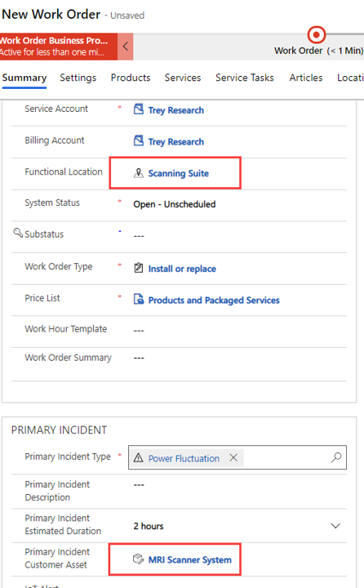Viewport: 364px width, 588px height.
Task: Click the Substatus lookup magnifier icon
Action: [x=18, y=233]
